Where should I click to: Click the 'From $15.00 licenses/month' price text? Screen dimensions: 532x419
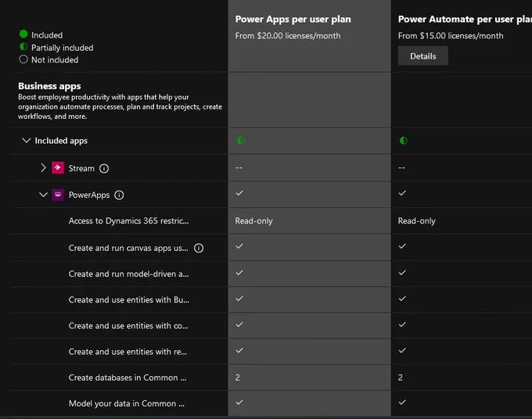coord(451,36)
